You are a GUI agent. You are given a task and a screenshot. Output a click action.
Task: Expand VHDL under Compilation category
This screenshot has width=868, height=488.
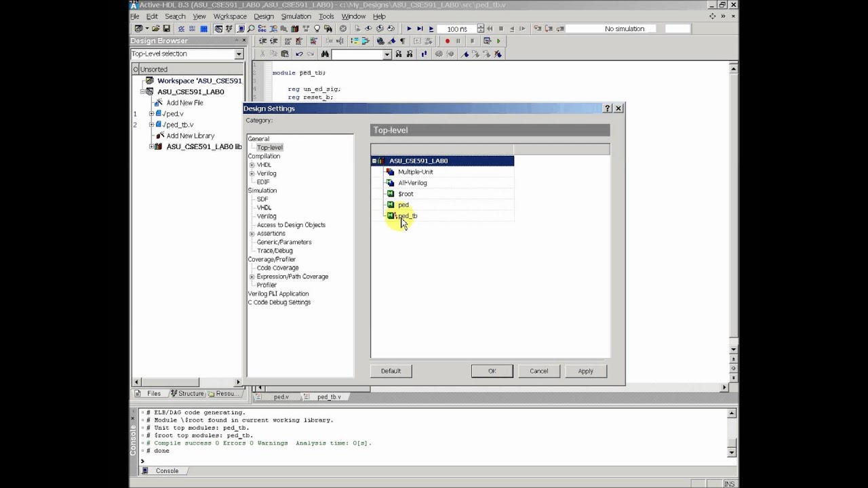252,165
